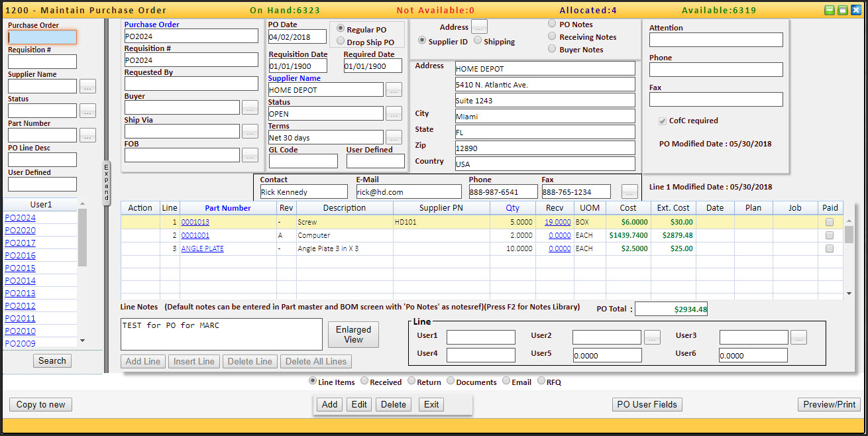Image resolution: width=868 pixels, height=436 pixels.
Task: Click the Delete button
Action: tap(394, 405)
